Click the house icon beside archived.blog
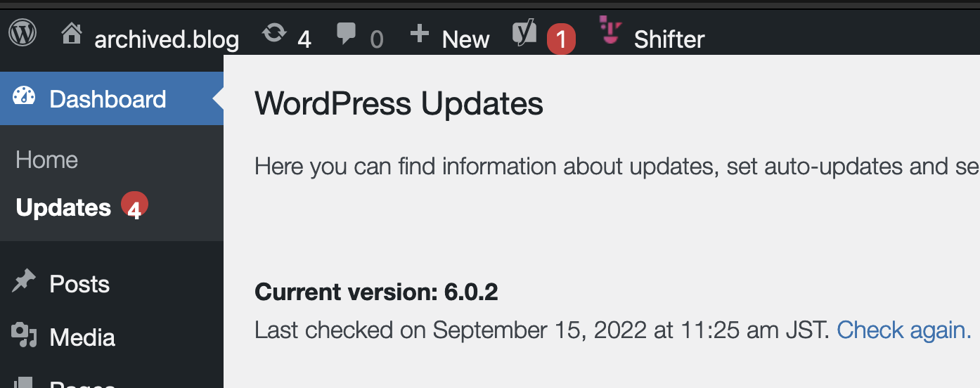Image resolution: width=980 pixels, height=388 pixels. [72, 33]
